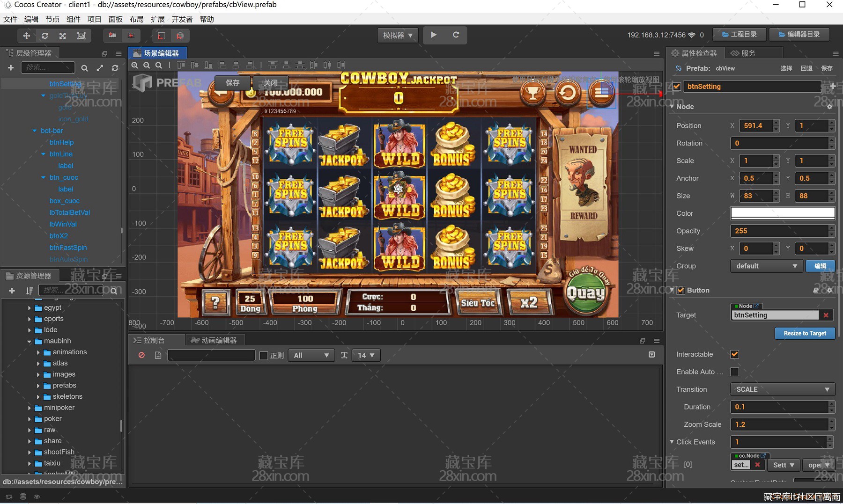Image resolution: width=843 pixels, height=504 pixels.
Task: Open the Button component gear menu
Action: (829, 290)
